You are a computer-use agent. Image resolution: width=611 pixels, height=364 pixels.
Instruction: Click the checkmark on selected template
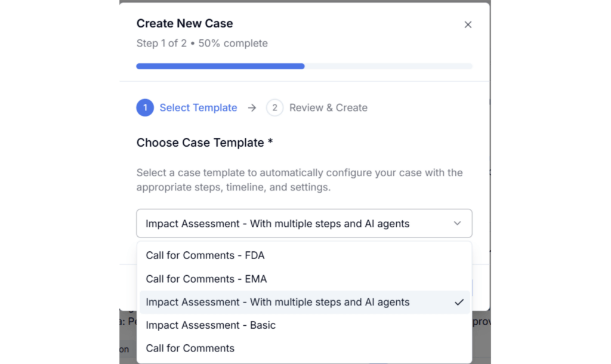point(459,302)
